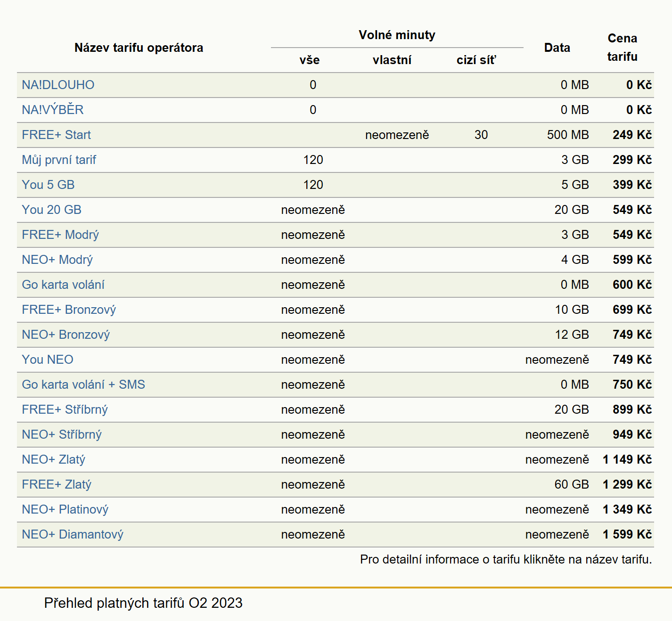Open the Go karta volání link
The image size is (672, 621).
(x=63, y=285)
